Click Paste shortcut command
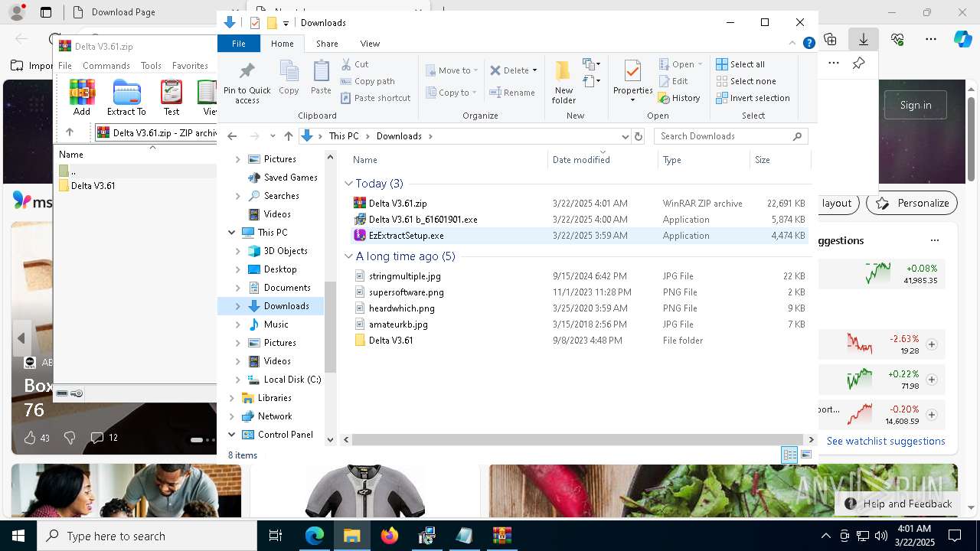This screenshot has width=980, height=551. [375, 98]
